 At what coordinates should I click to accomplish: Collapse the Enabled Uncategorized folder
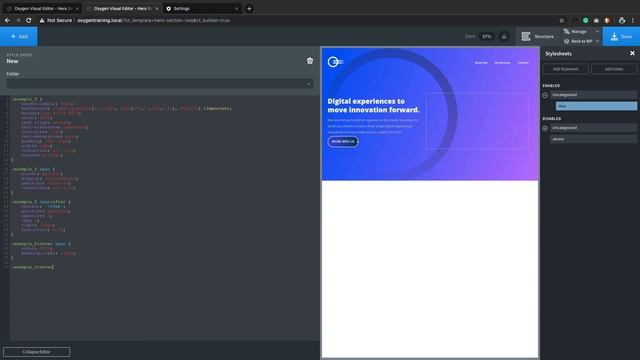(x=545, y=95)
